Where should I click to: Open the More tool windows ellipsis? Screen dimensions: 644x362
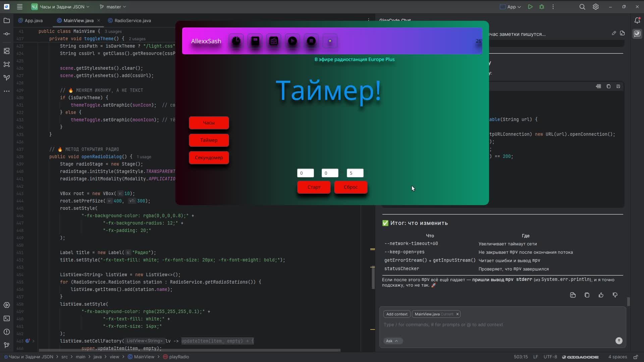pyautogui.click(x=7, y=91)
